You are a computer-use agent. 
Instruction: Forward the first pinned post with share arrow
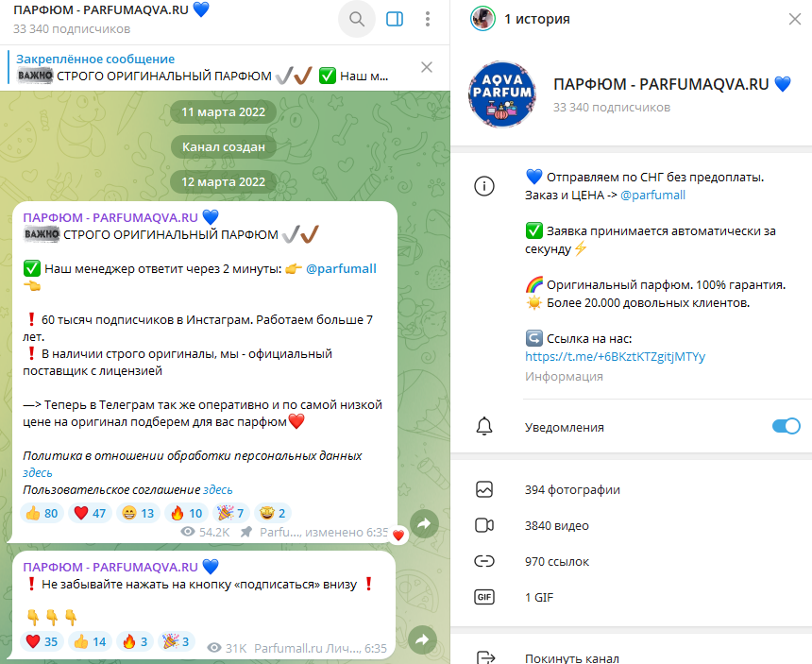point(424,523)
